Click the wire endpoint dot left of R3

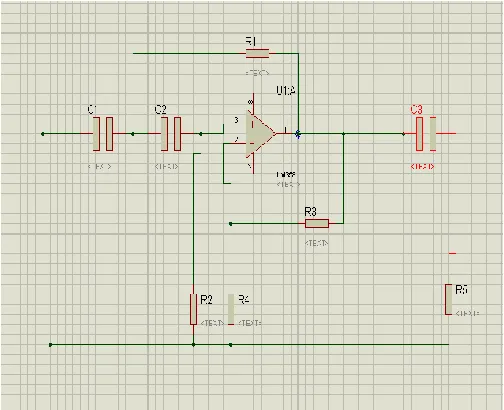(x=231, y=224)
